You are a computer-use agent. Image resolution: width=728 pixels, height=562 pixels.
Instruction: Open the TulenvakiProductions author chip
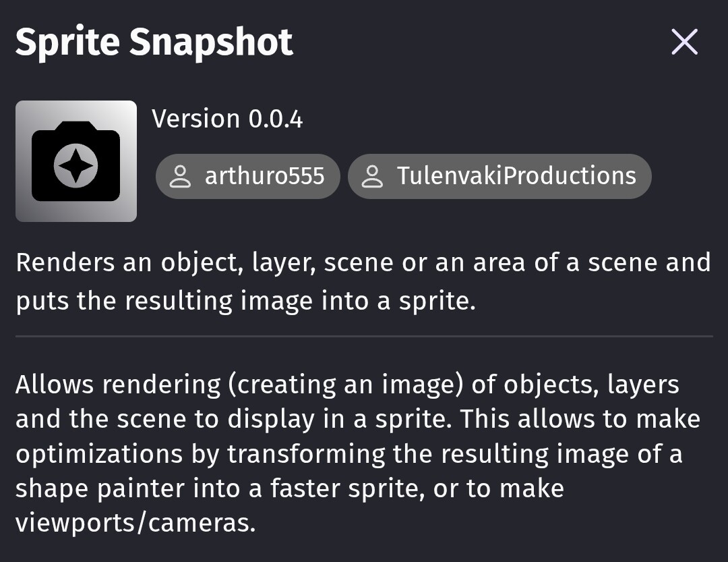point(499,176)
